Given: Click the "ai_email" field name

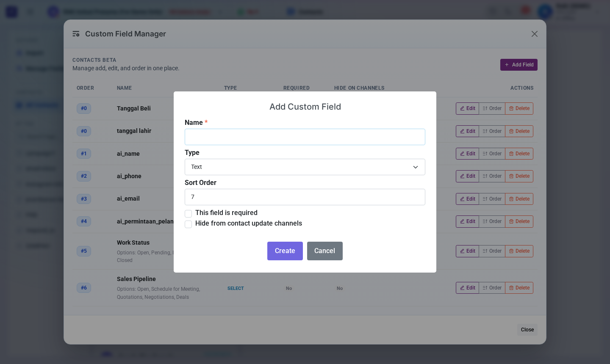Looking at the screenshot, I should (x=128, y=199).
